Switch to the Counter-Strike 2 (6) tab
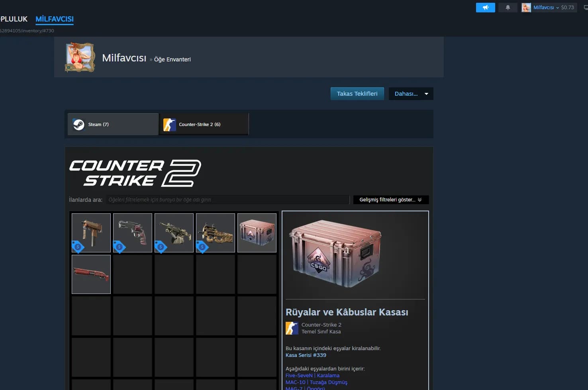 point(204,124)
